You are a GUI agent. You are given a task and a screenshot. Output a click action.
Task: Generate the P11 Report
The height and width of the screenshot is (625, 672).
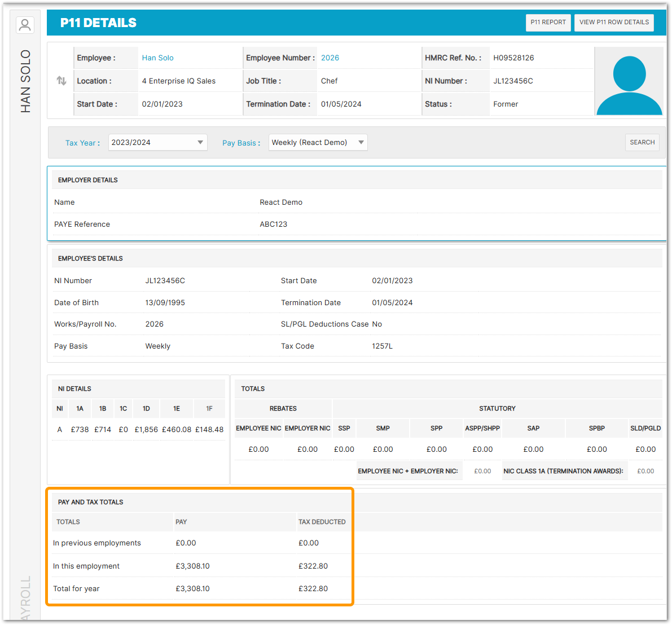548,23
